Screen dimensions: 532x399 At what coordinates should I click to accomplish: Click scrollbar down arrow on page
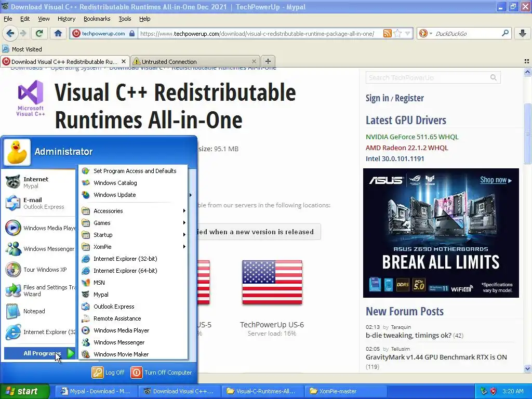click(527, 368)
